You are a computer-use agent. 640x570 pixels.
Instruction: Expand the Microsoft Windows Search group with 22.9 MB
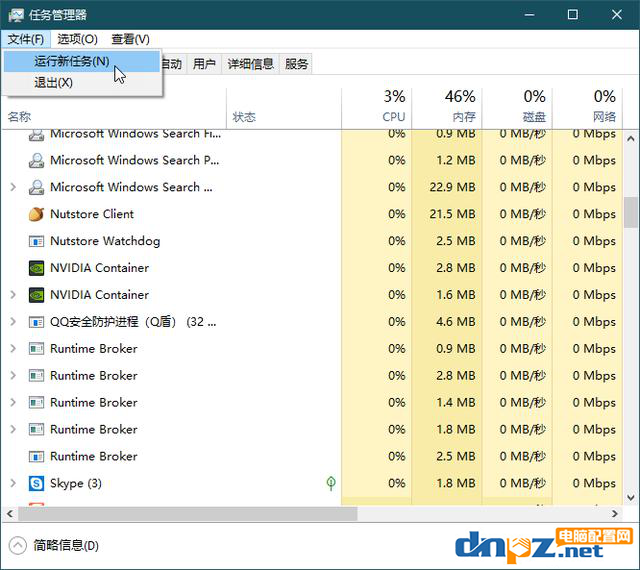pyautogui.click(x=13, y=187)
